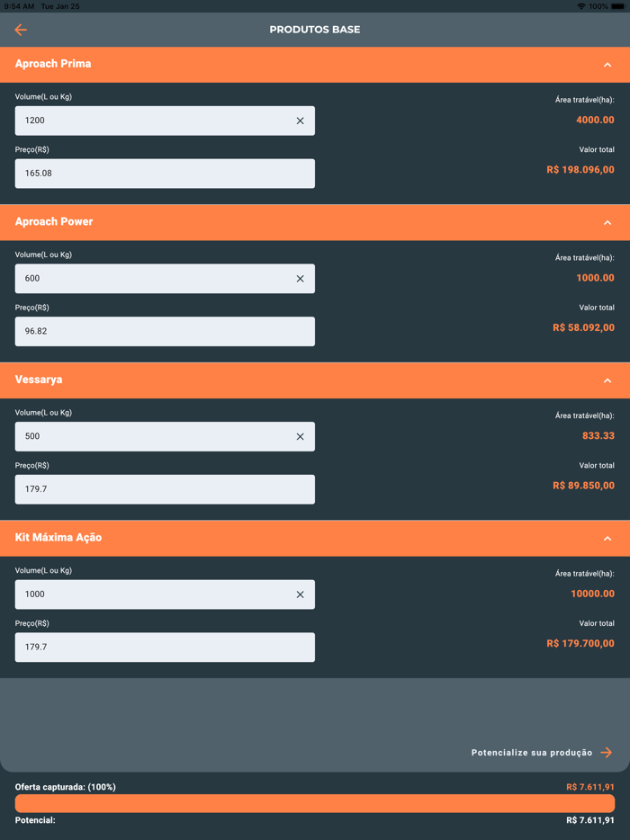Edit Kit Máxima Ação volume 1000

165,594
